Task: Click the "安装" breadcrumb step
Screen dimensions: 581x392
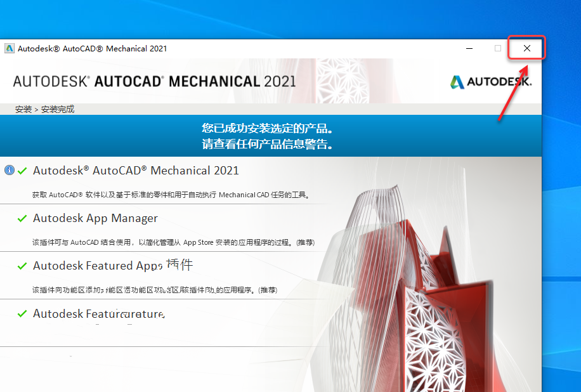Action: coord(23,109)
